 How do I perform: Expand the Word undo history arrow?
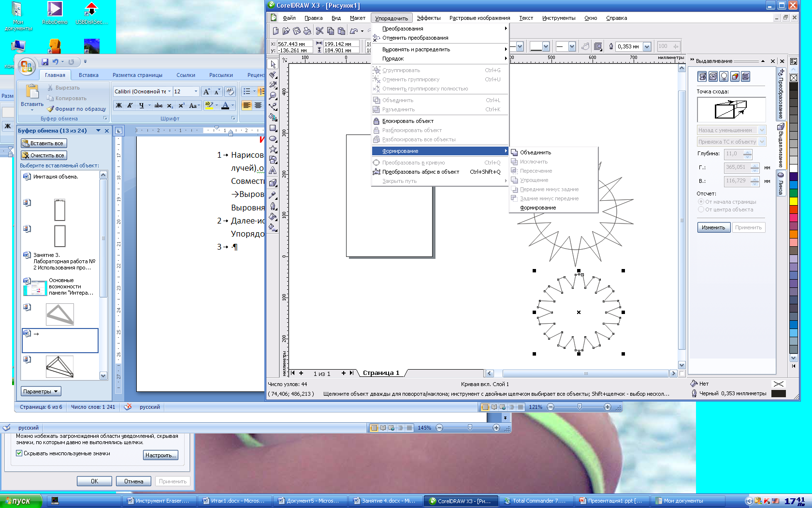click(x=62, y=62)
